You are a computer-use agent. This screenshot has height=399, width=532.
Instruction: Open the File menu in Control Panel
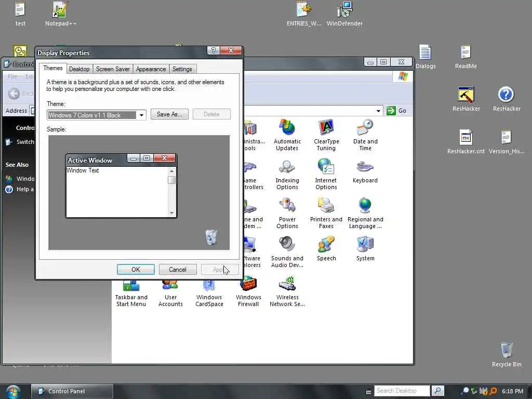pos(12,76)
